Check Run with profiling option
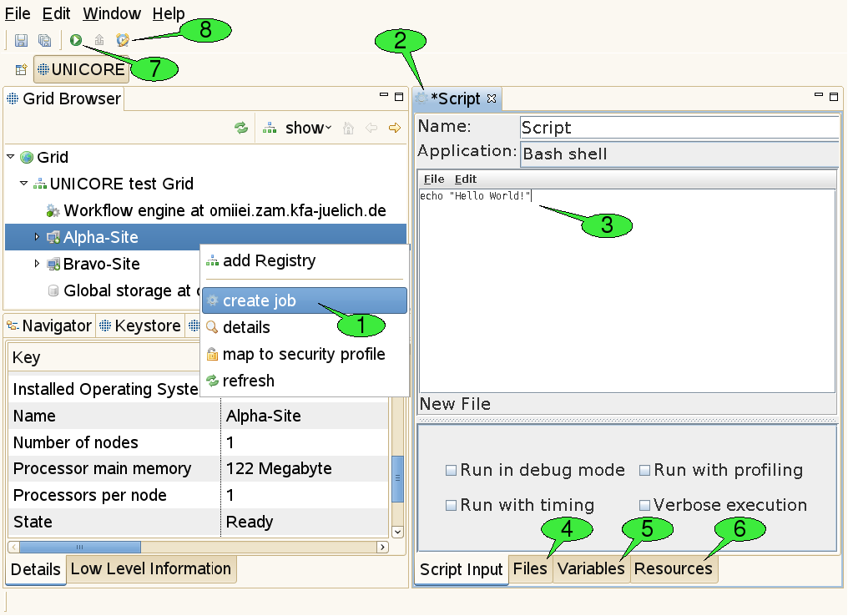This screenshot has height=616, width=848. [x=644, y=471]
